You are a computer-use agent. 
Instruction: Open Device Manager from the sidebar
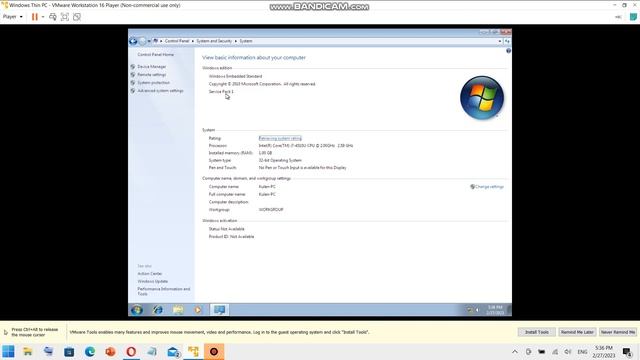click(x=151, y=67)
